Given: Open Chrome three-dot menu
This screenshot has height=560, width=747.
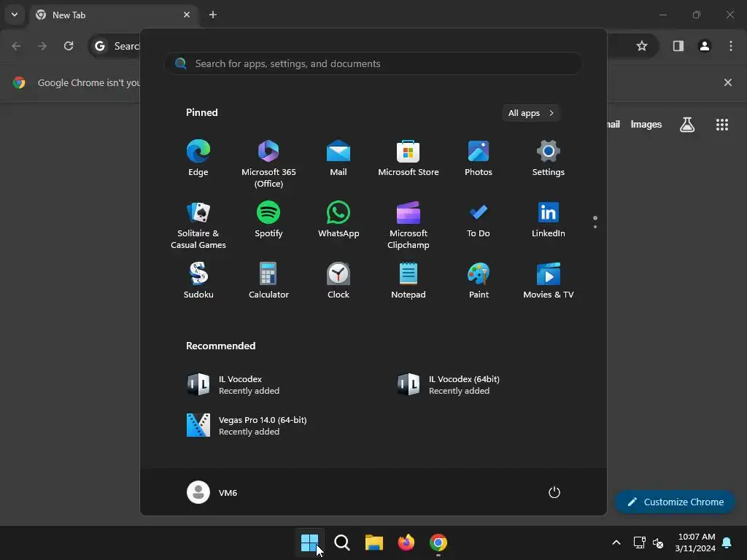Looking at the screenshot, I should click(731, 46).
